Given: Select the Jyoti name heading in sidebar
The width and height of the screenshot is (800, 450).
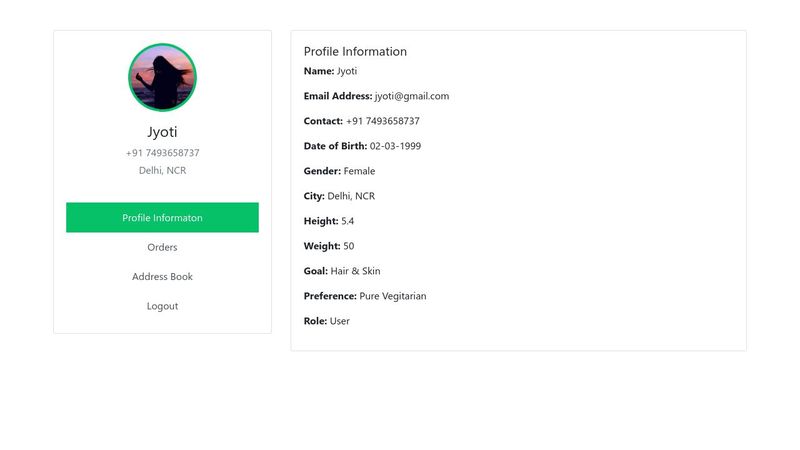Looking at the screenshot, I should click(162, 132).
